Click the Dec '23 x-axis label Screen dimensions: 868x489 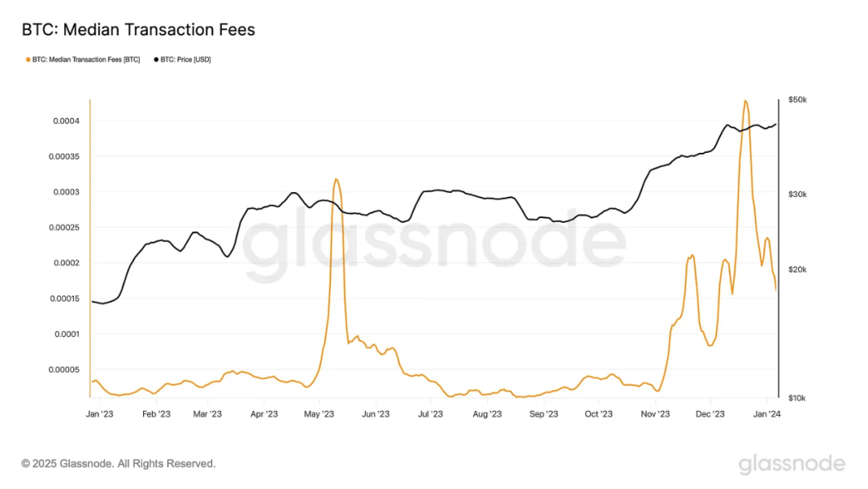pyautogui.click(x=710, y=414)
